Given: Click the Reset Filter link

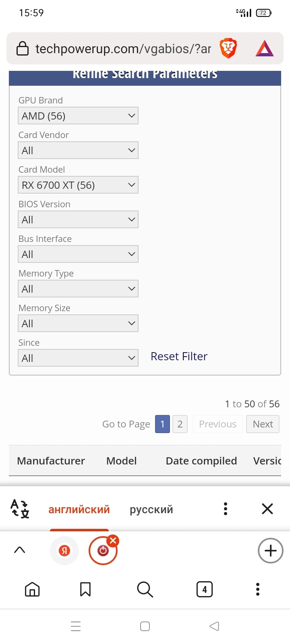Looking at the screenshot, I should (x=179, y=357).
